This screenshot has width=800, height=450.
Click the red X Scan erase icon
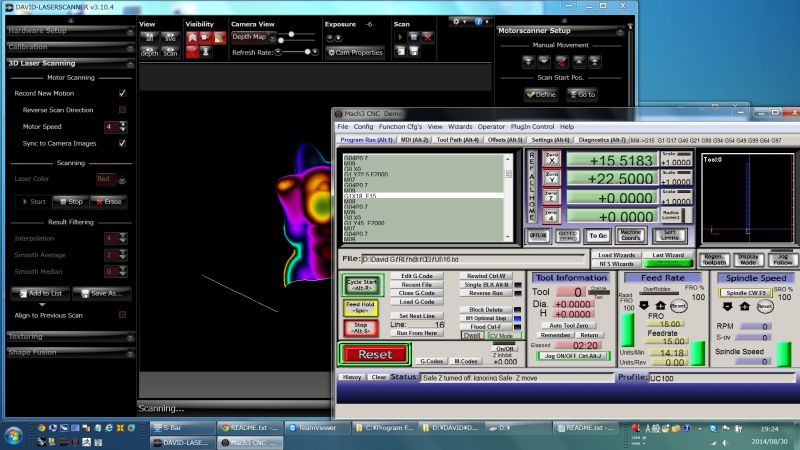click(x=428, y=37)
